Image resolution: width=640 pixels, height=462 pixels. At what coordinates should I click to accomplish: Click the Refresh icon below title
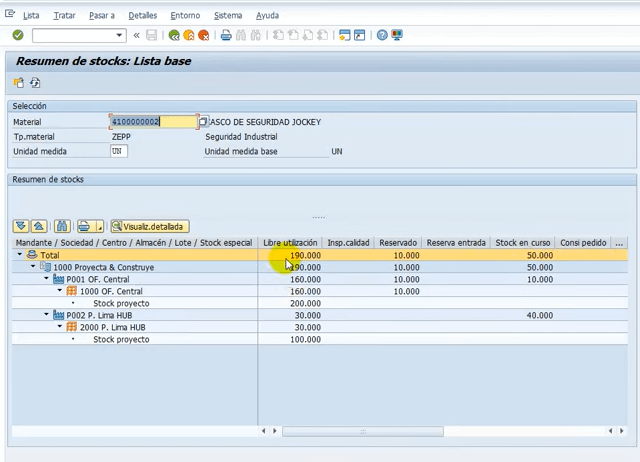35,83
